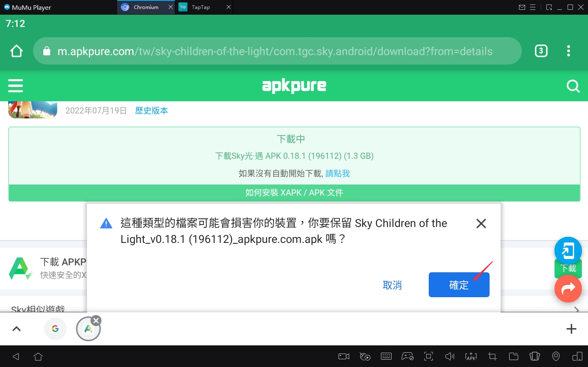Viewport: 588px width, 367px height.
Task: Cancel the download with 取消
Action: click(392, 285)
